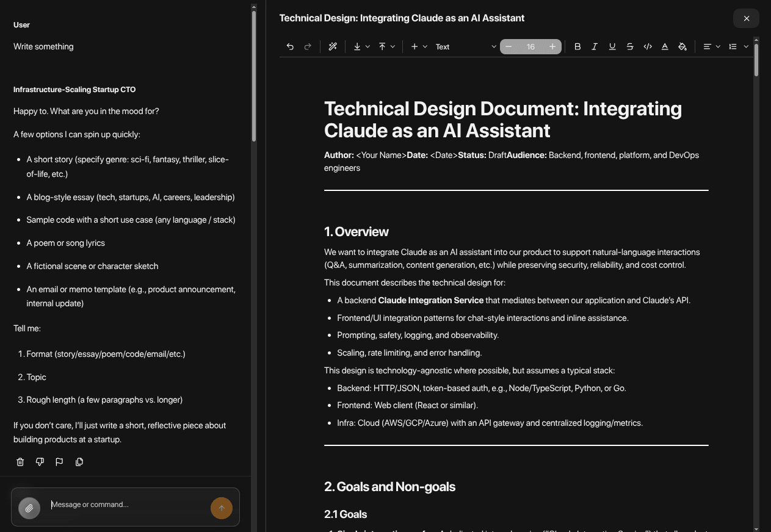Undo the last edit

(x=290, y=46)
